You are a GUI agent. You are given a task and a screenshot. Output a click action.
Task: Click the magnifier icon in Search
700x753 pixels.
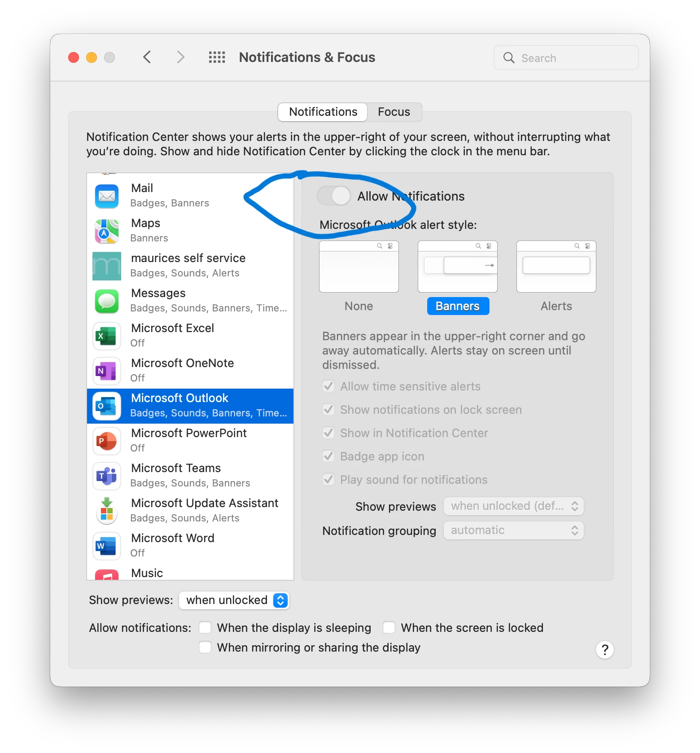click(x=509, y=57)
